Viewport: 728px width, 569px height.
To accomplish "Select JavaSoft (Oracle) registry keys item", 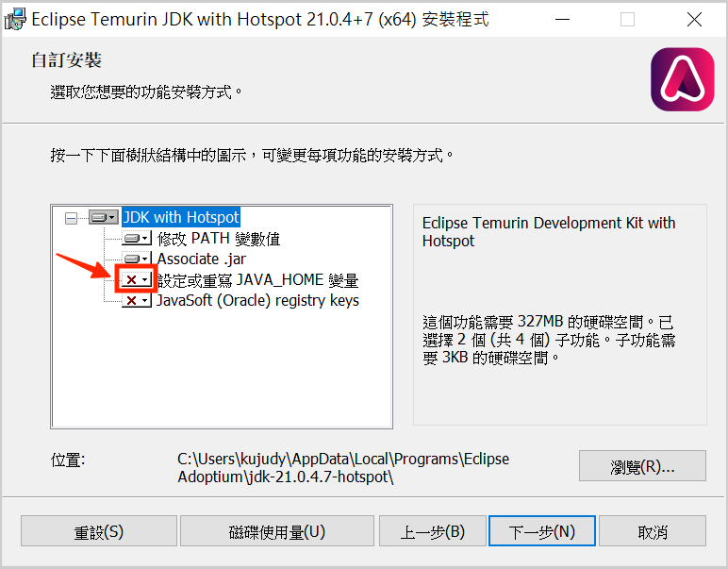I will tap(257, 300).
